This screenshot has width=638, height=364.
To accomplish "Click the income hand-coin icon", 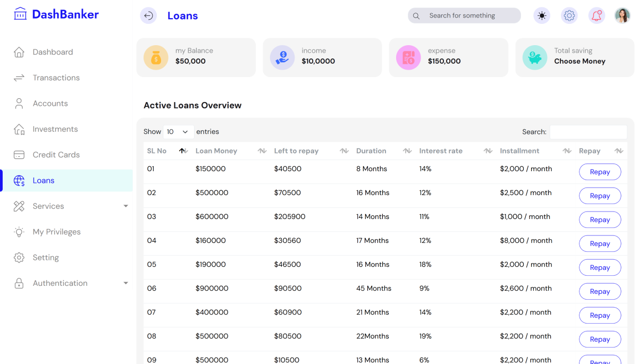I will 282,57.
